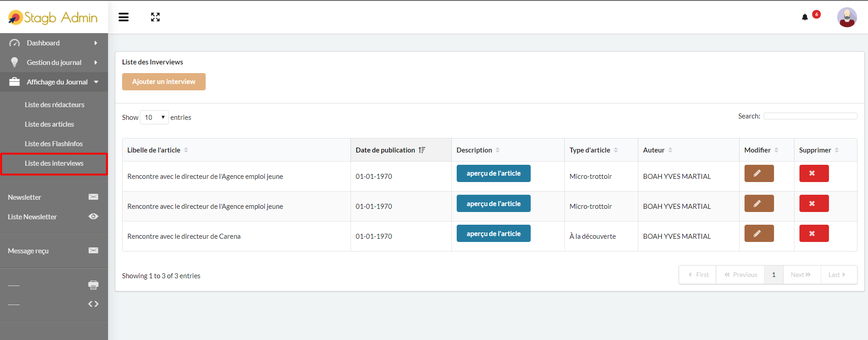
Task: Click the Gestion du journal lightbulb icon
Action: (x=15, y=62)
